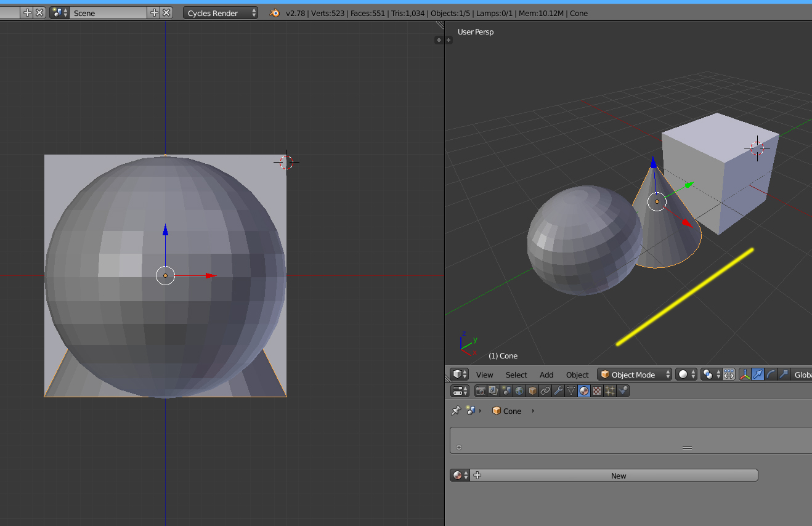Click the "User Persp" view label
This screenshot has width=812, height=526.
tap(476, 31)
